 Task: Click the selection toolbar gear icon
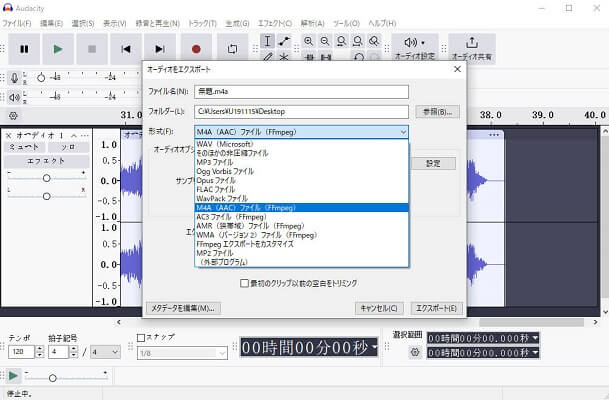click(x=415, y=352)
